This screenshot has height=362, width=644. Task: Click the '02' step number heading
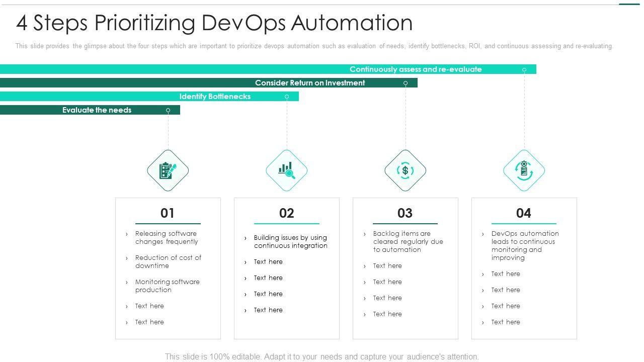(286, 213)
